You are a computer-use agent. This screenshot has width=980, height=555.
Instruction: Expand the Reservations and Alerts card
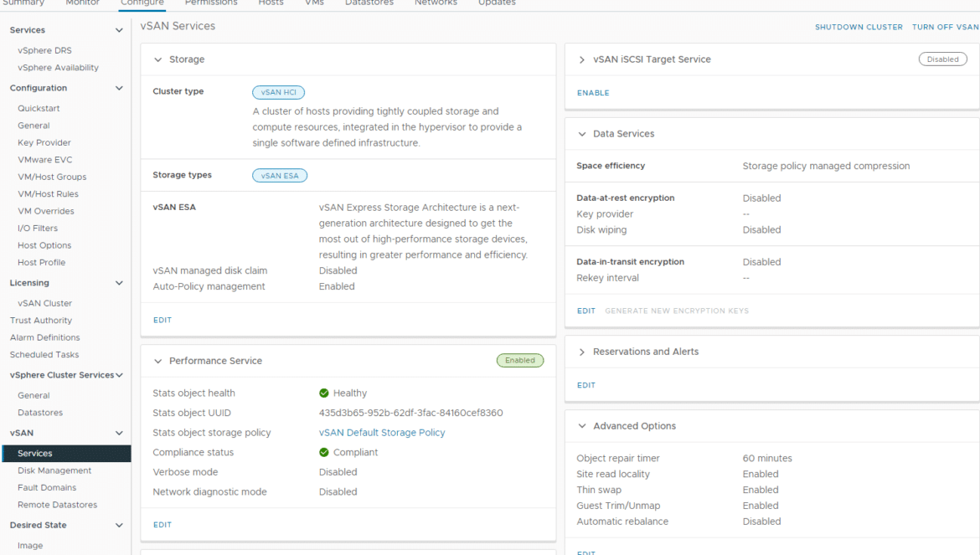582,352
